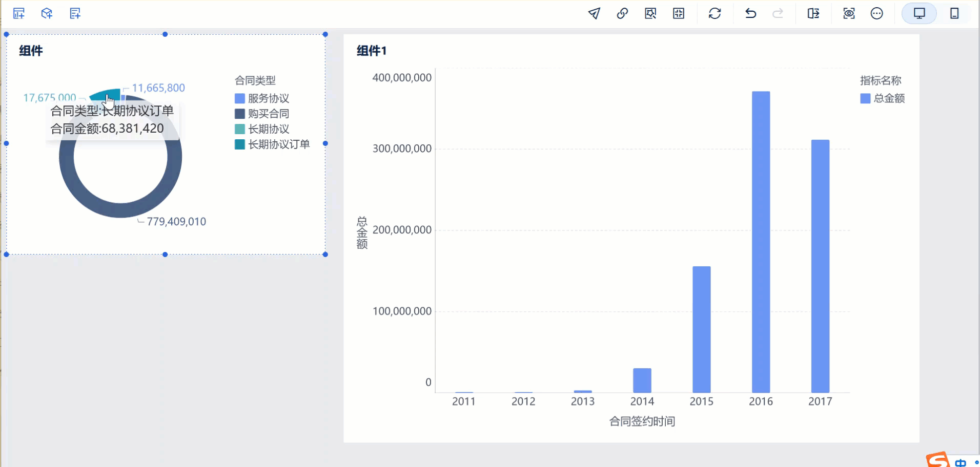Select the 2016 bar in chart

click(761, 242)
